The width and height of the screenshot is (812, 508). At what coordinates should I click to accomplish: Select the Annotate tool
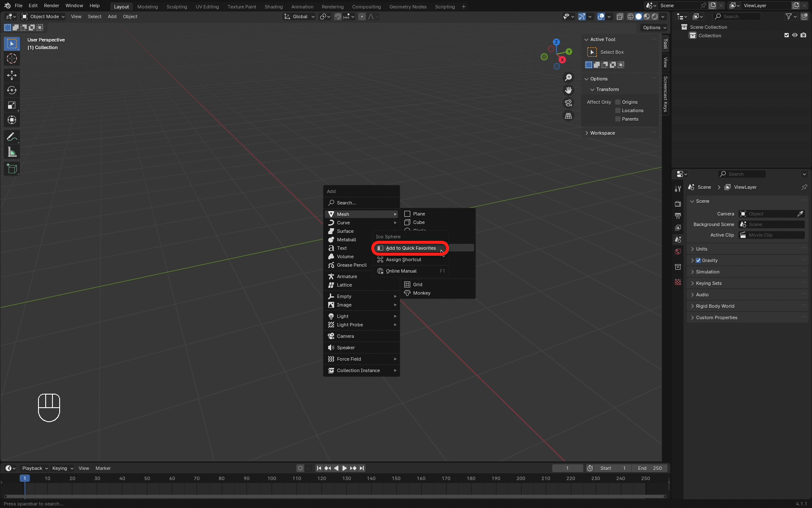pos(12,137)
